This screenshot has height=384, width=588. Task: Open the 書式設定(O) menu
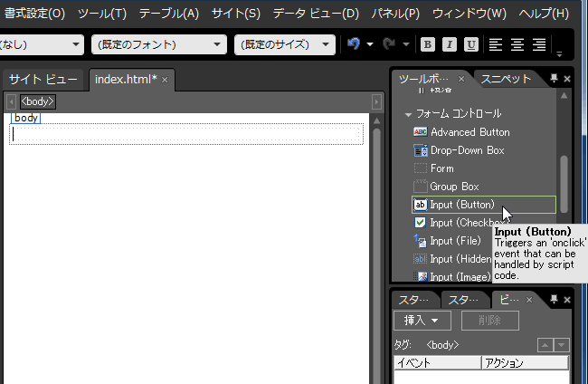34,14
